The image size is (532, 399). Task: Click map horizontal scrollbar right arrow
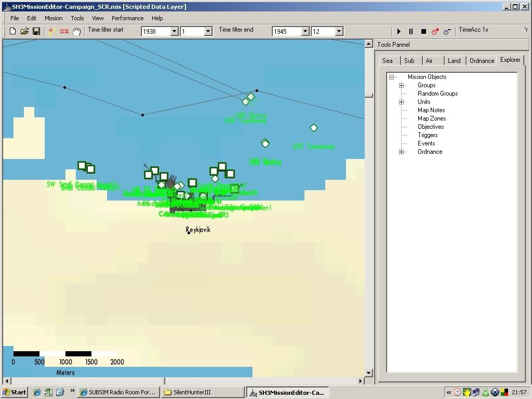pos(361,381)
